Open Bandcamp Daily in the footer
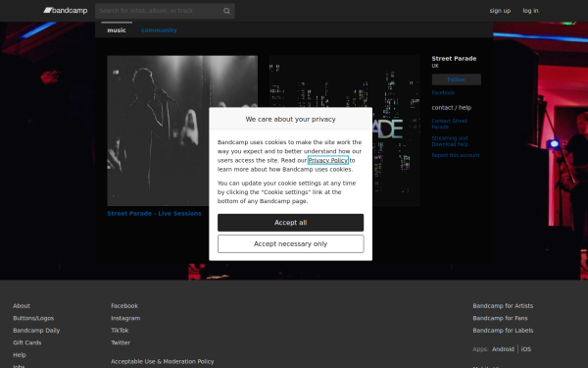 [36, 331]
